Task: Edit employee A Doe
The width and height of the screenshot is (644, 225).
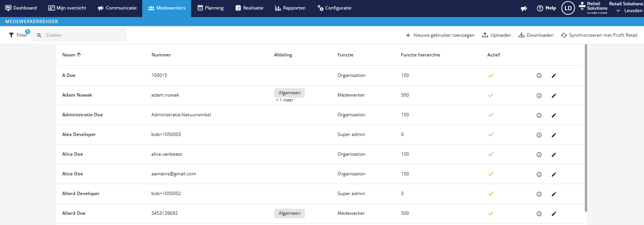Action: [x=554, y=76]
